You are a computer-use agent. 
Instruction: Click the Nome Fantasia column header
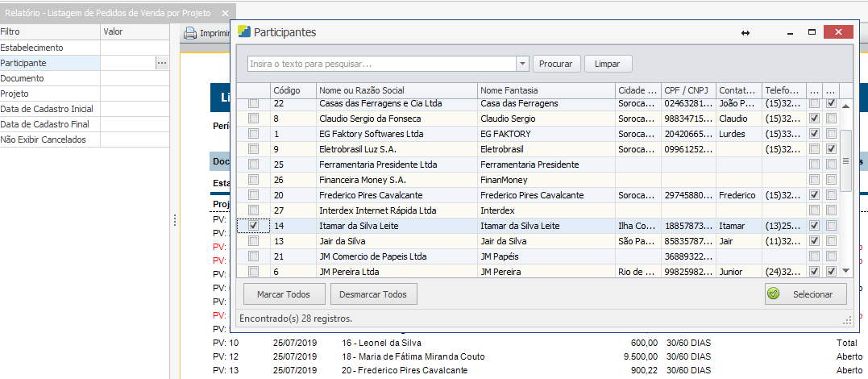tap(545, 90)
